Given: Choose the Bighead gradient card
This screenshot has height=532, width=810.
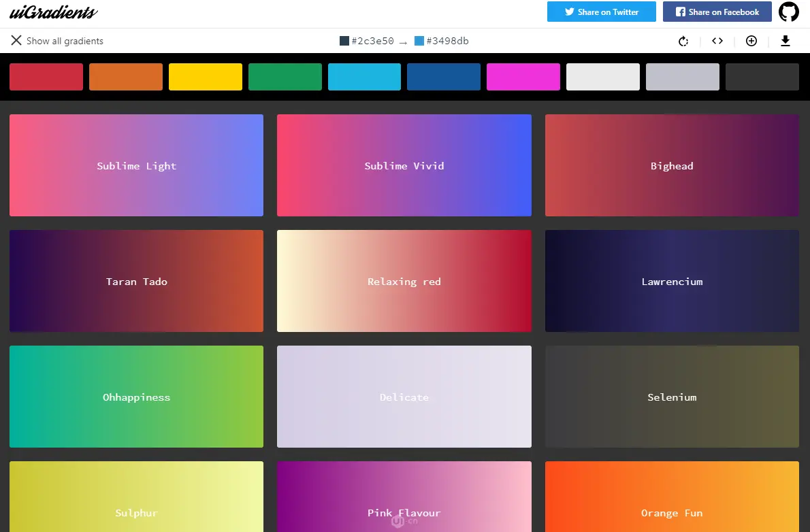Looking at the screenshot, I should pos(672,165).
